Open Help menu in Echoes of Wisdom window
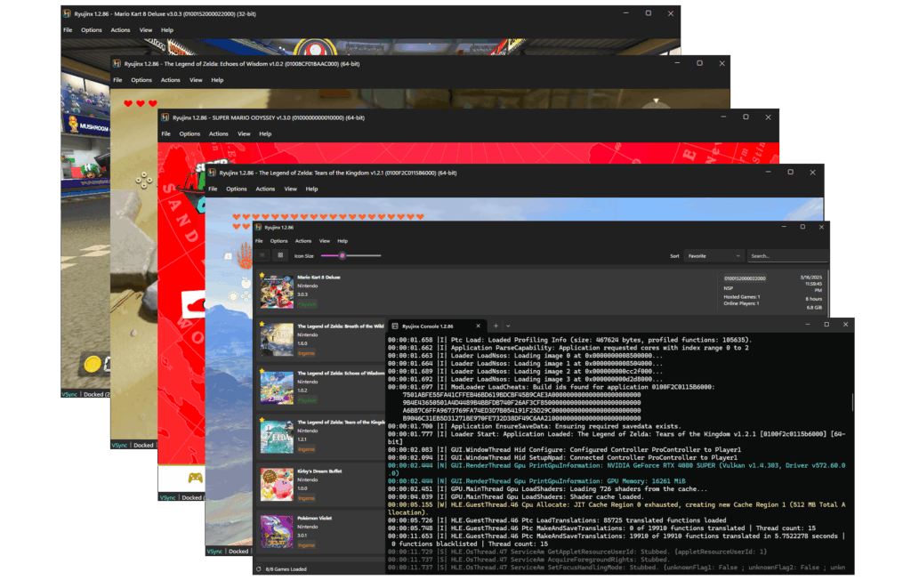This screenshot has width=911, height=588. pos(217,80)
